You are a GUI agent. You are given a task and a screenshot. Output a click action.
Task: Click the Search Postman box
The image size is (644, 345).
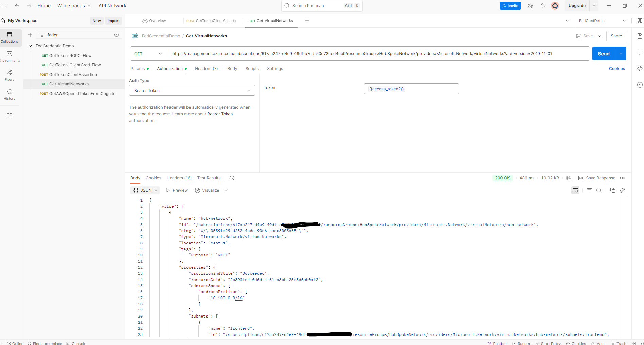322,6
